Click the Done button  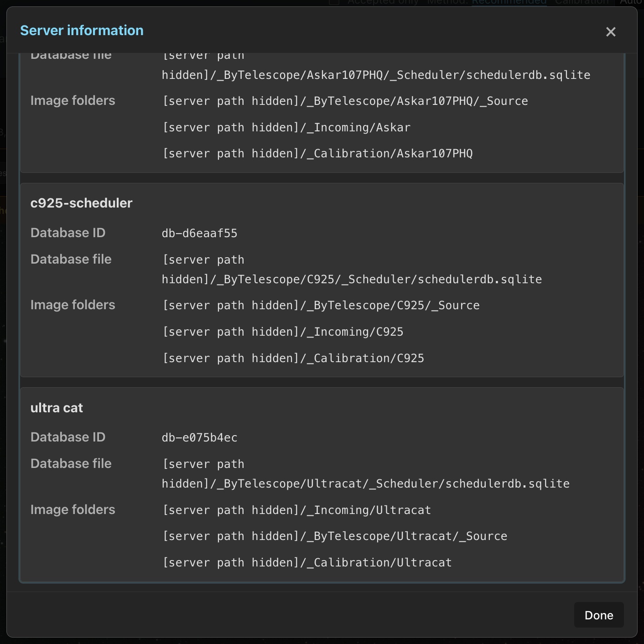[599, 615]
